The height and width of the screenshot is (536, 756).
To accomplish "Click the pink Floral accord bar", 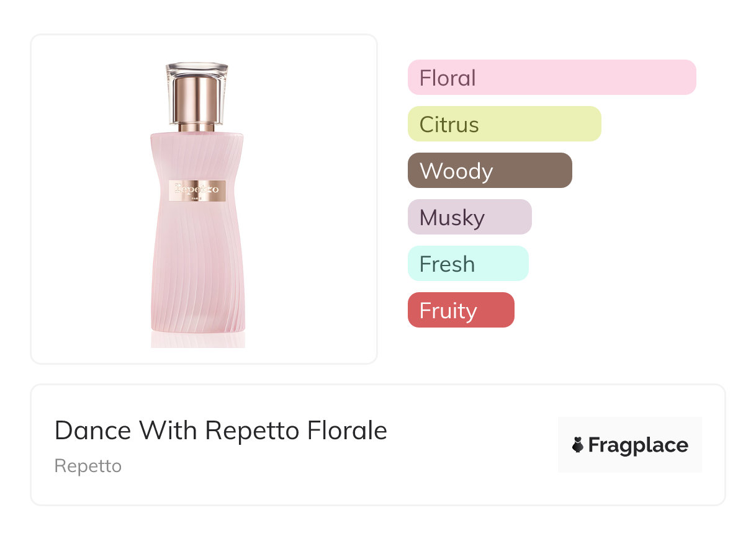I will pyautogui.click(x=551, y=78).
